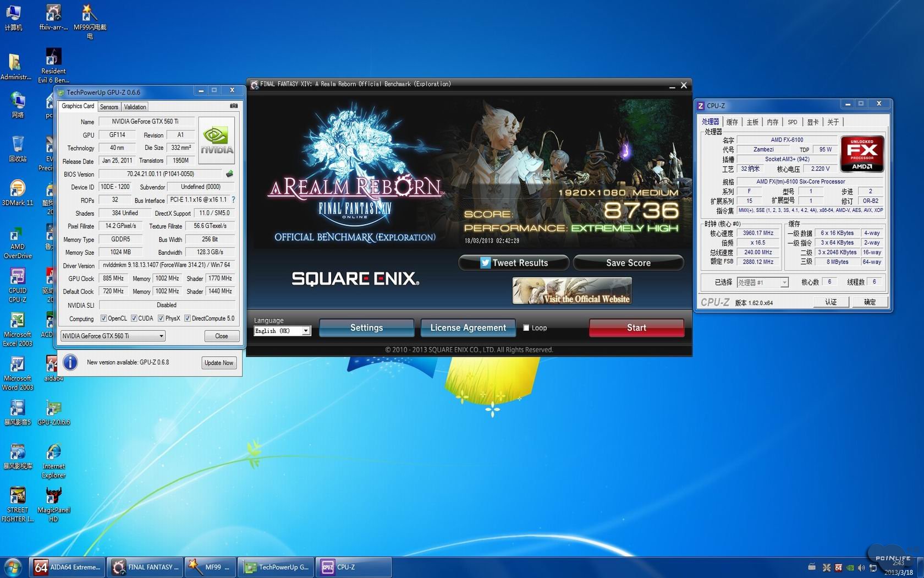Launch the 暴风影音5 shortcut
Image resolution: width=924 pixels, height=578 pixels.
[x=18, y=413]
